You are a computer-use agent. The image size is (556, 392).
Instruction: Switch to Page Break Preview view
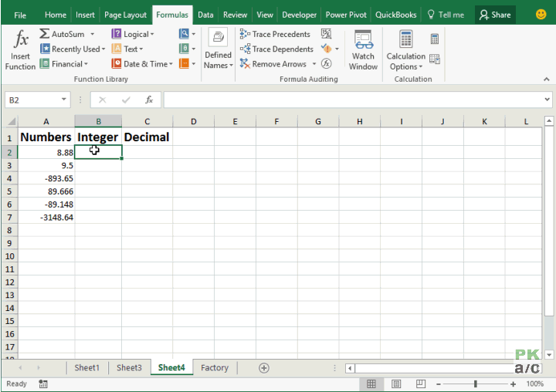[421, 384]
